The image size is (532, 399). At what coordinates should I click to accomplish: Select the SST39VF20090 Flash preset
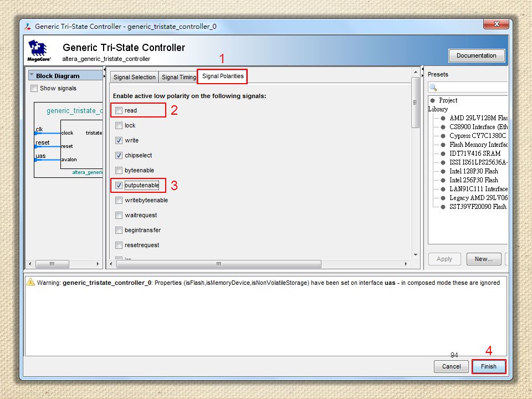click(x=478, y=206)
